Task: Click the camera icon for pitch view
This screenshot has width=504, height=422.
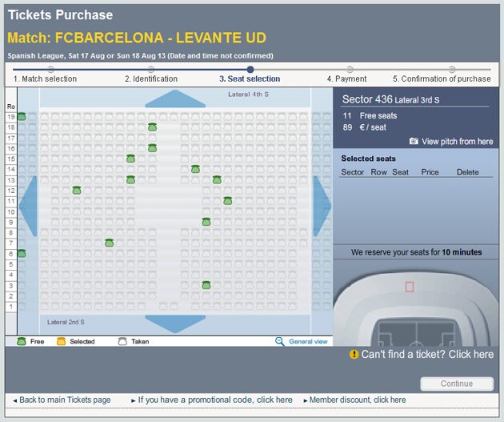Action: (414, 141)
